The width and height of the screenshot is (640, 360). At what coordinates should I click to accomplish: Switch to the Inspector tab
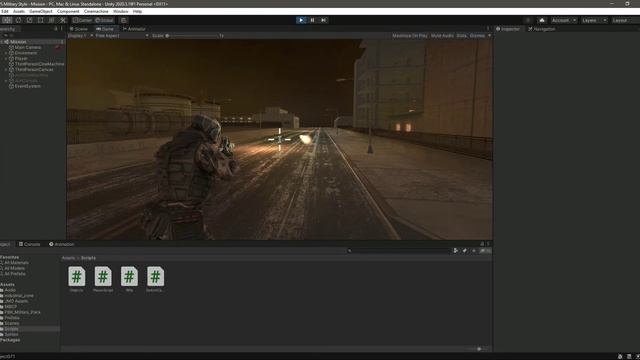[508, 29]
